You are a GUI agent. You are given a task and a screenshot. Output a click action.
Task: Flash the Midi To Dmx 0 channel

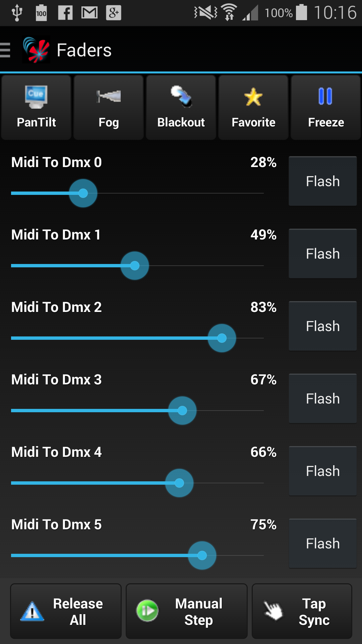(322, 181)
